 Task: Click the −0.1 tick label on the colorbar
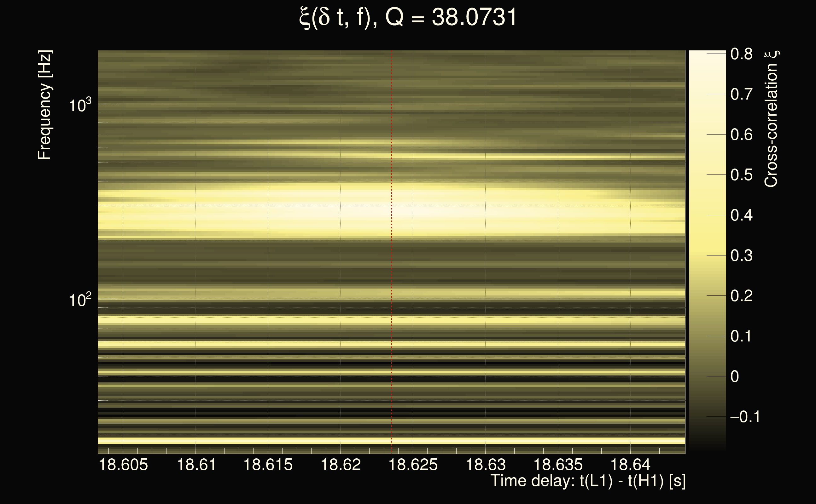click(745, 417)
